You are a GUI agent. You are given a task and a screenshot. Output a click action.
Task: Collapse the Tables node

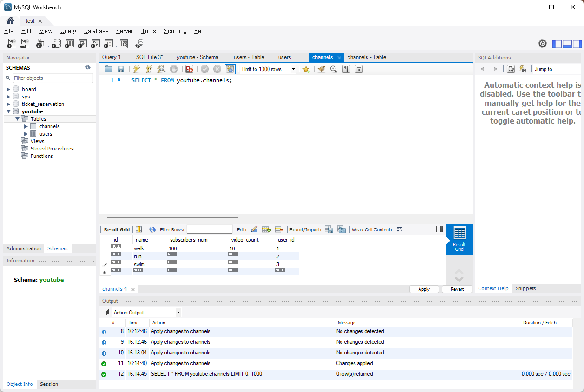pos(17,119)
